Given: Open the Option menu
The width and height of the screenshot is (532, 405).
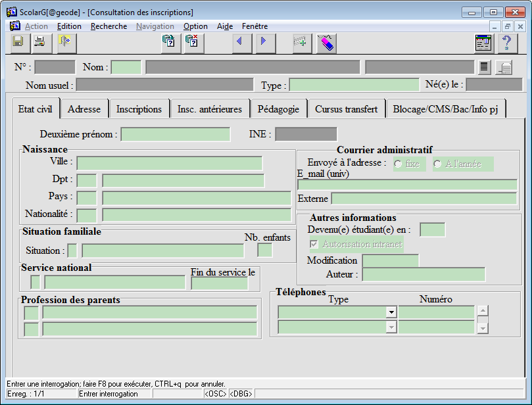Looking at the screenshot, I should pos(195,26).
